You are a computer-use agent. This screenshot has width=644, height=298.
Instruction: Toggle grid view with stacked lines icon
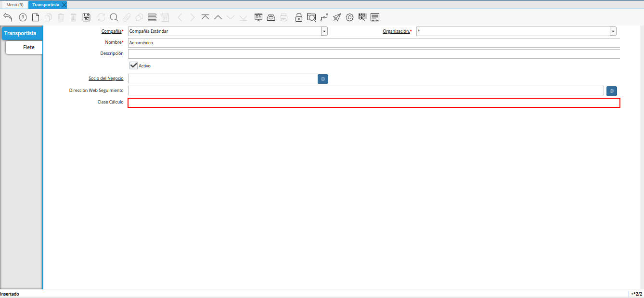pyautogui.click(x=152, y=17)
